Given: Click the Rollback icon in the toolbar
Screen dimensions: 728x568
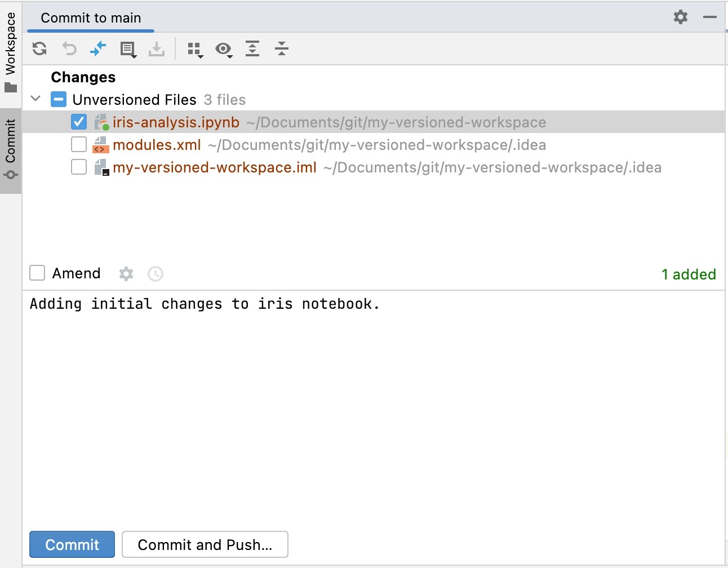Looking at the screenshot, I should (x=69, y=49).
